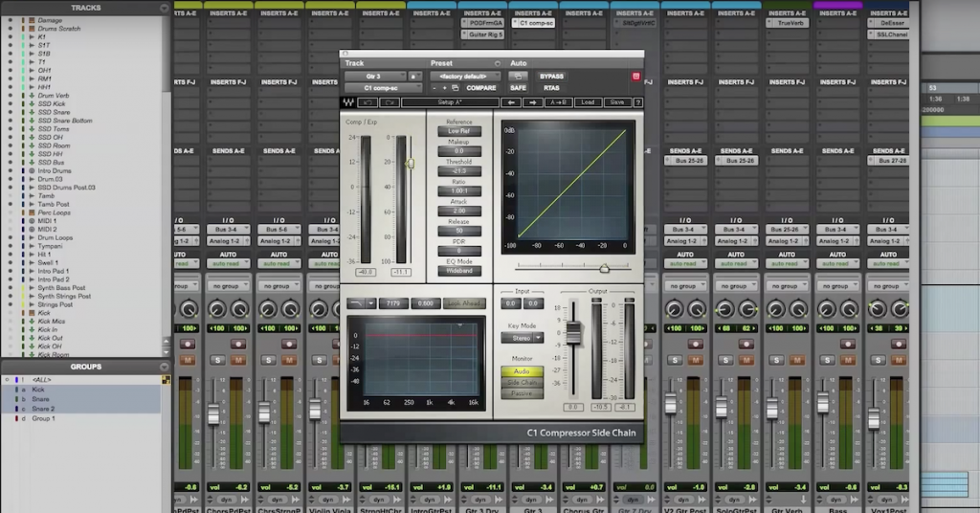Click the Undo arrow in the Waves toolbar
The height and width of the screenshot is (513, 980).
[x=368, y=102]
